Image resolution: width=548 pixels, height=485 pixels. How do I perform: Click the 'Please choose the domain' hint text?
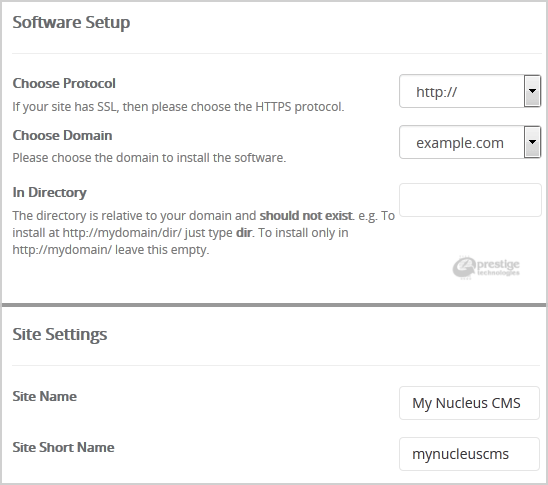pos(149,158)
